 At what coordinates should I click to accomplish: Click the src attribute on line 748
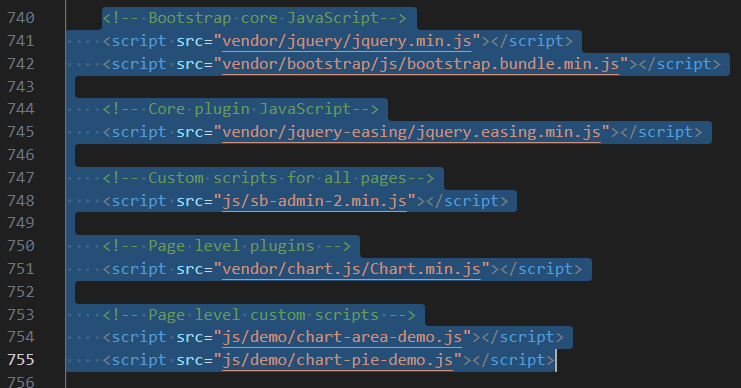(190, 201)
